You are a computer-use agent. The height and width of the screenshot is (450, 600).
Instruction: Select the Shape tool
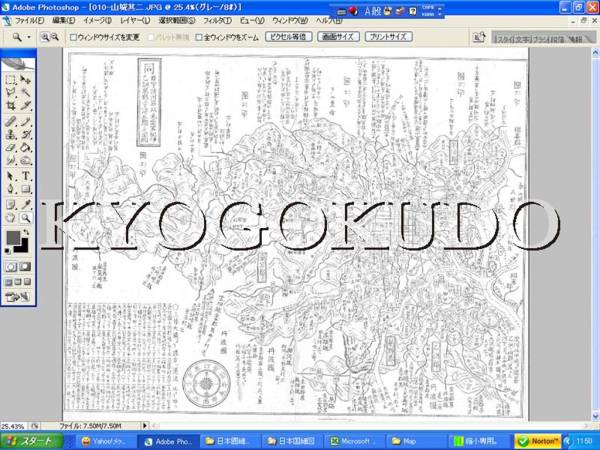click(x=26, y=189)
